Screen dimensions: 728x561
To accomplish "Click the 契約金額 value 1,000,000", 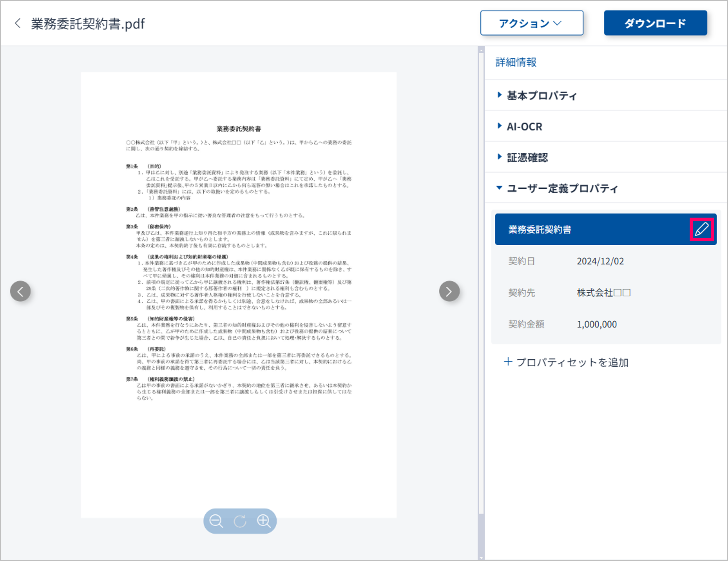I will click(597, 324).
